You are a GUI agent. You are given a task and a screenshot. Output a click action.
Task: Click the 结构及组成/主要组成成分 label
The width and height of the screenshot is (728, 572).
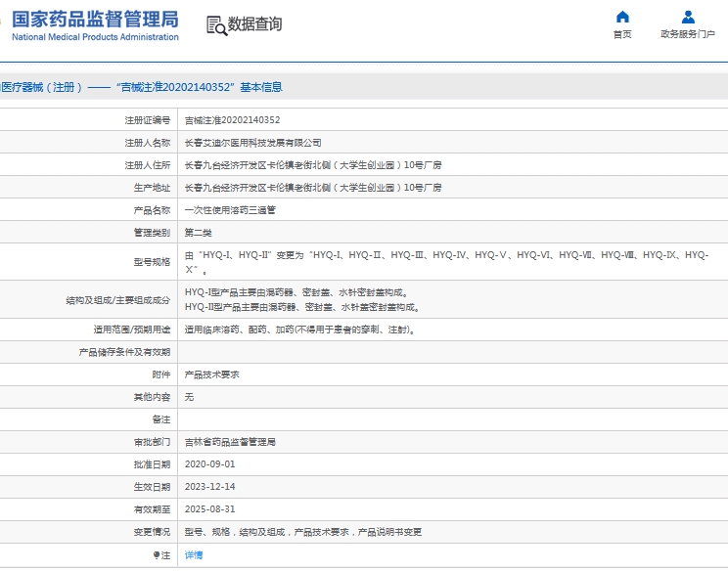click(x=118, y=300)
